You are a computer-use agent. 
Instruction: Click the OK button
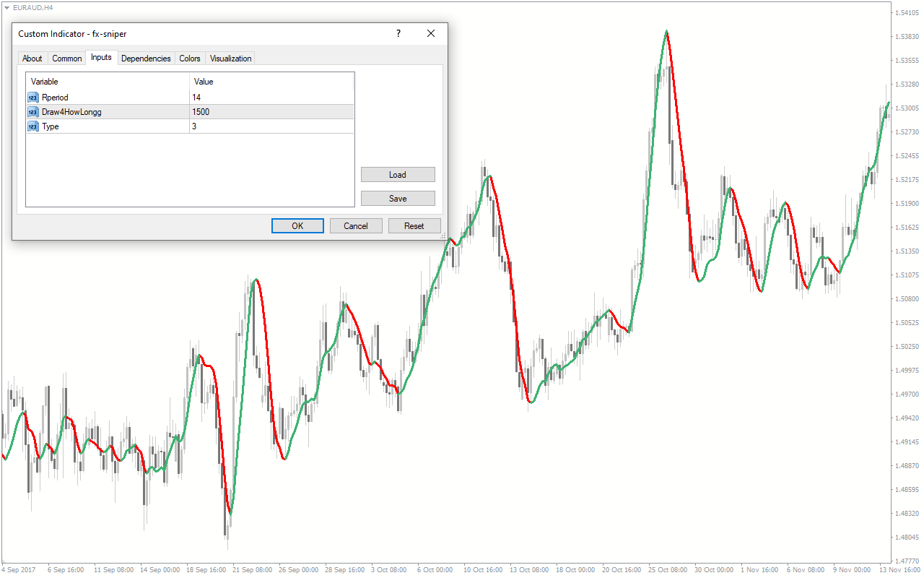[297, 226]
